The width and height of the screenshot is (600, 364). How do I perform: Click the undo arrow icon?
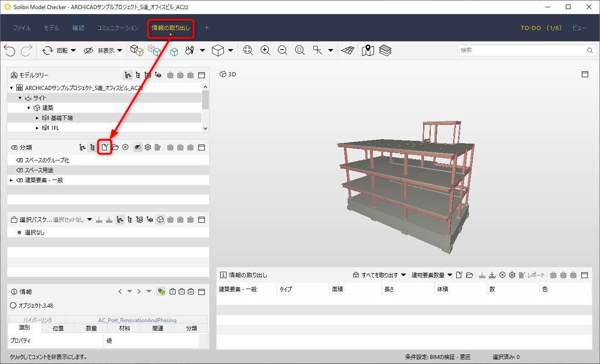coord(10,50)
